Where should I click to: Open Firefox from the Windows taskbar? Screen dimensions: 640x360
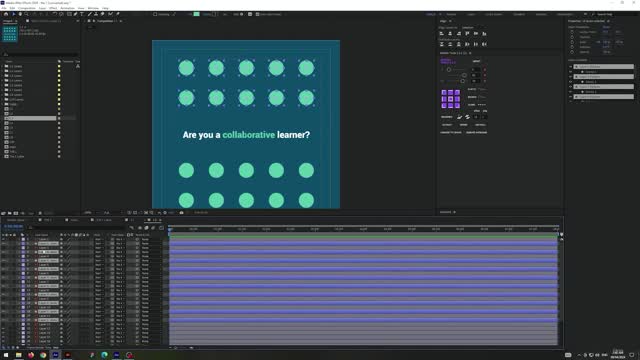pos(31,355)
